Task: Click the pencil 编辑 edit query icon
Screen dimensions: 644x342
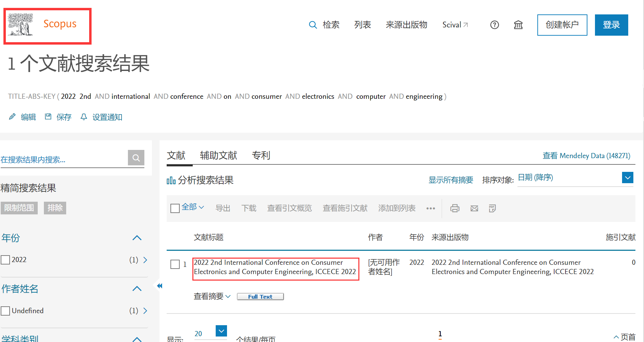Action: click(12, 117)
